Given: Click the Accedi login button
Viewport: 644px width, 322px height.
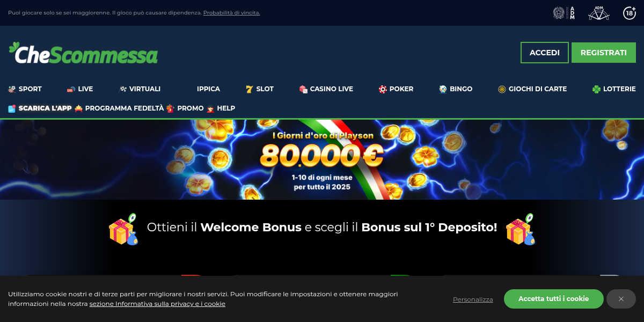Looking at the screenshot, I should point(545,53).
